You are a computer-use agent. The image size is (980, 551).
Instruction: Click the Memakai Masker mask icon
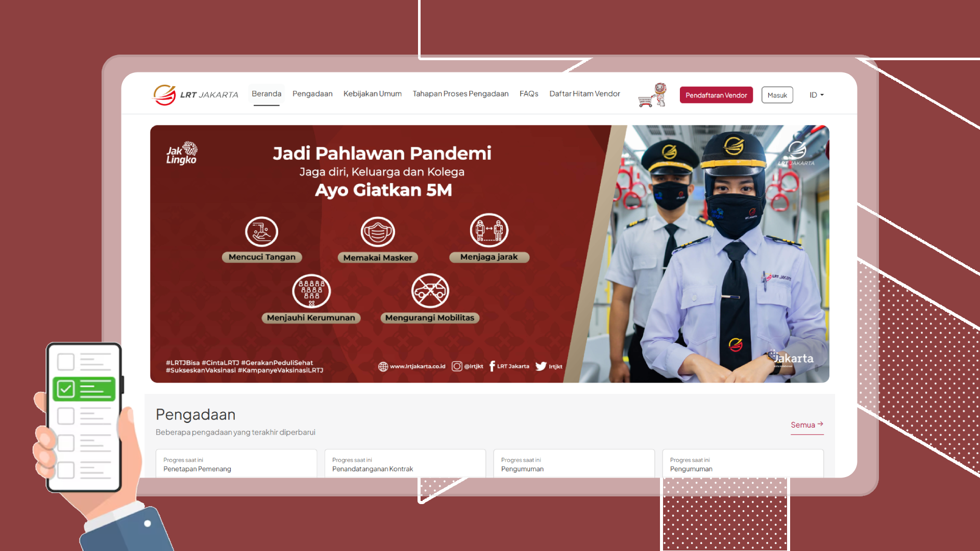[x=378, y=232]
